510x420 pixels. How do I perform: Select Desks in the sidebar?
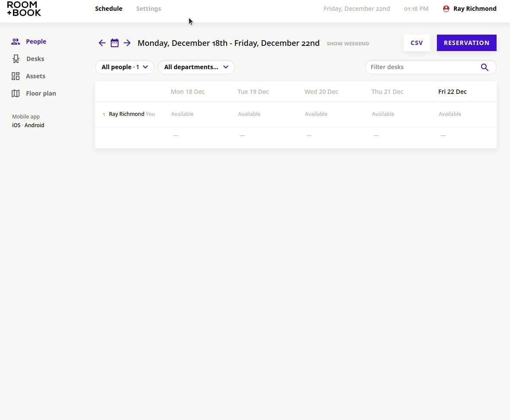click(35, 59)
